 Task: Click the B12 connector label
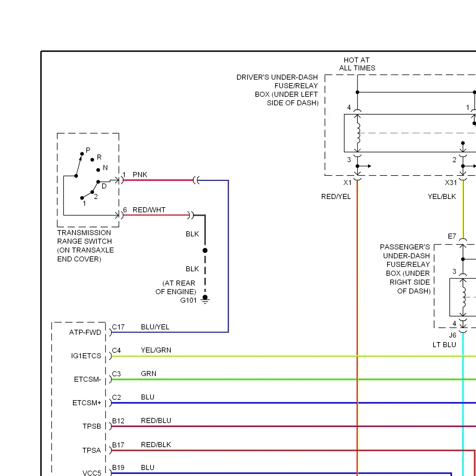coord(118,421)
